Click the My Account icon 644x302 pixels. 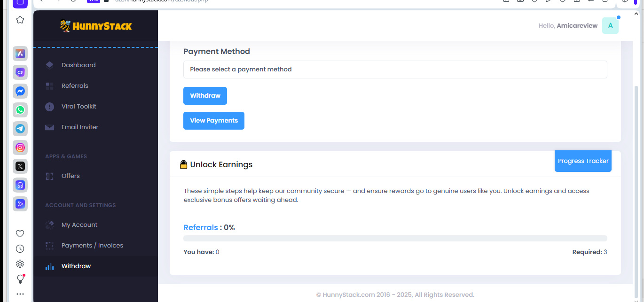point(49,225)
